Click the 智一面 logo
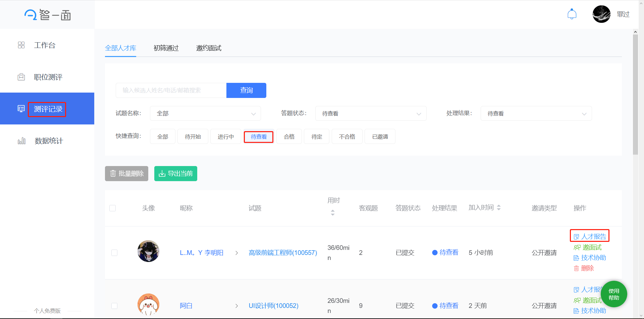Viewport: 644px width, 319px height. 47,15
